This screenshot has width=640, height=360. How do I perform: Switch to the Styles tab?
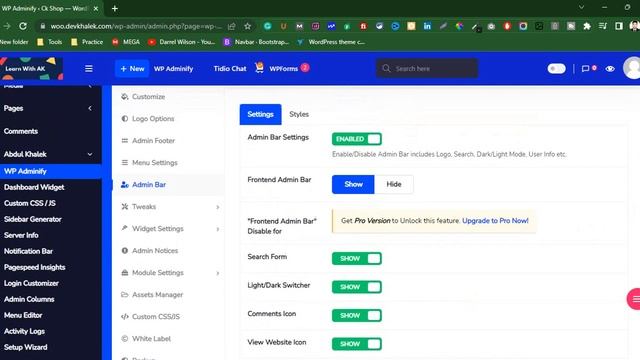[299, 114]
